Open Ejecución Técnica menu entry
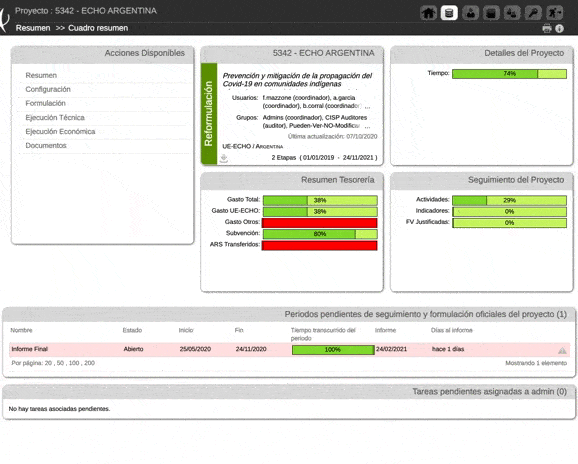This screenshot has width=578, height=464. pos(55,118)
